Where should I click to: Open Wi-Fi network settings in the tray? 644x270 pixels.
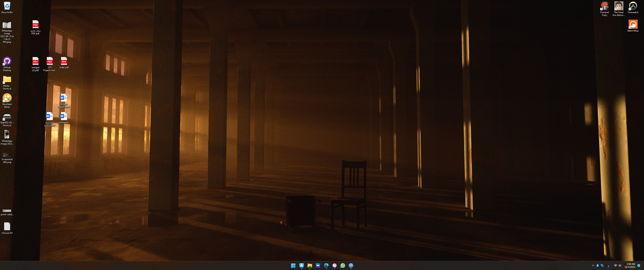616,265
